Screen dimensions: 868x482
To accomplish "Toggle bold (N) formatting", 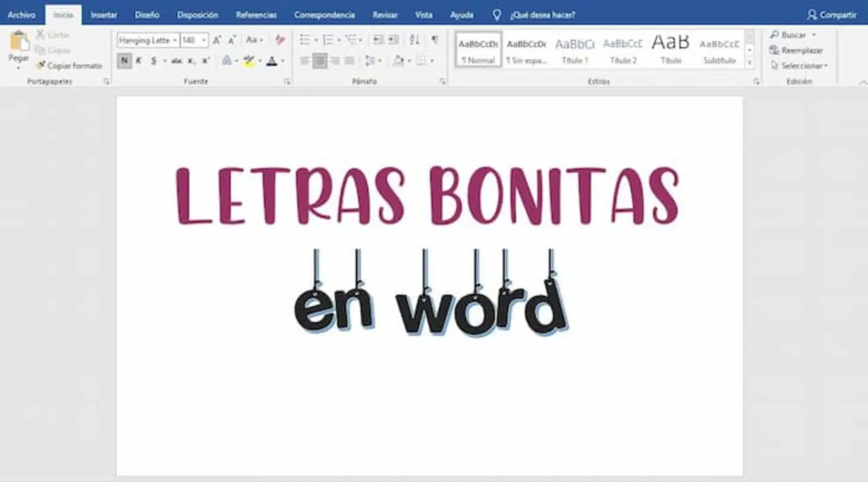I will tap(124, 61).
